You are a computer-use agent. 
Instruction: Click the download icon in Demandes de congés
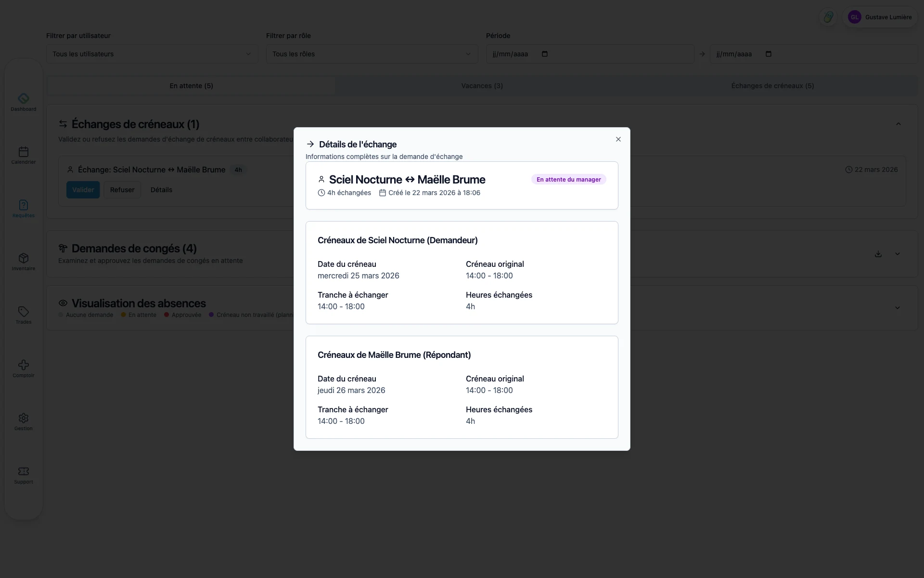(x=878, y=254)
